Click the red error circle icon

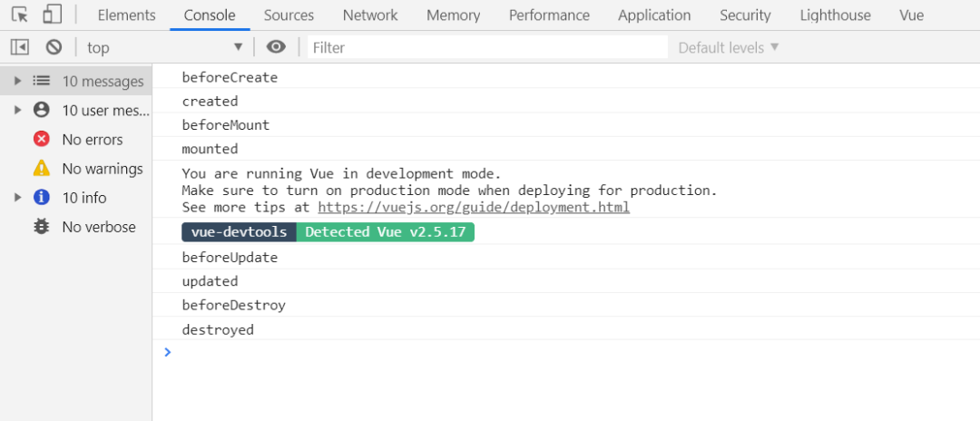coord(41,140)
